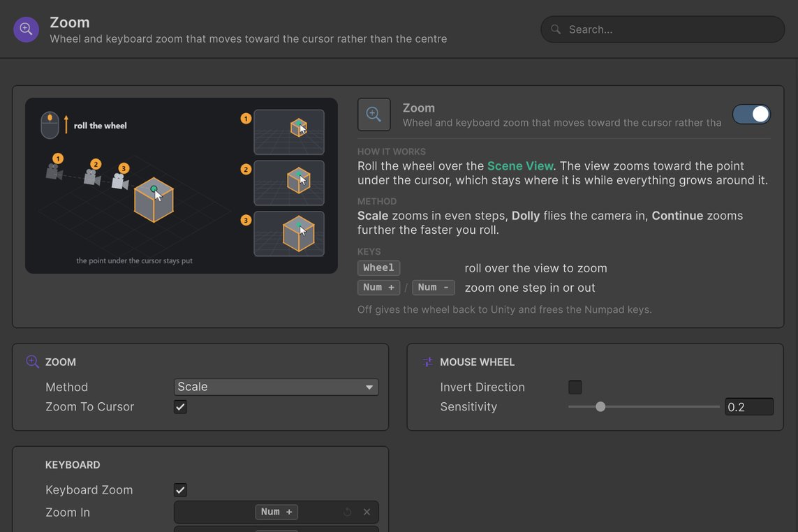
Task: Click the Sensitivity value field showing 0.2
Action: pos(748,407)
